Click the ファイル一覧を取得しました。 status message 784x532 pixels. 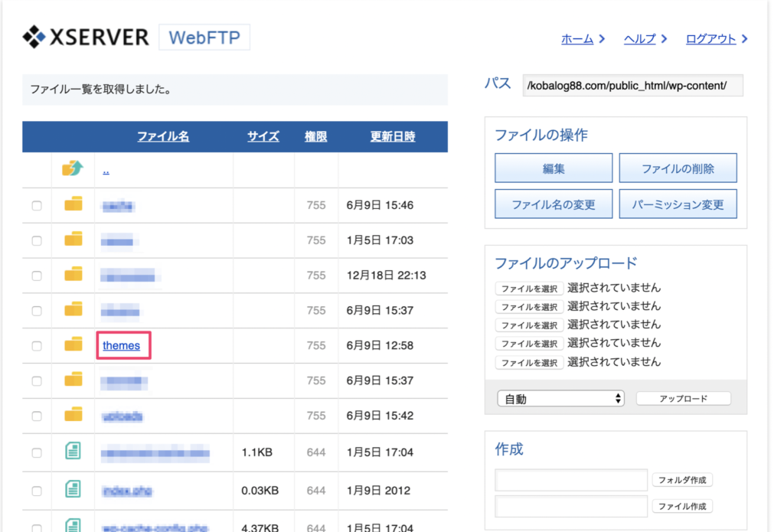[101, 90]
